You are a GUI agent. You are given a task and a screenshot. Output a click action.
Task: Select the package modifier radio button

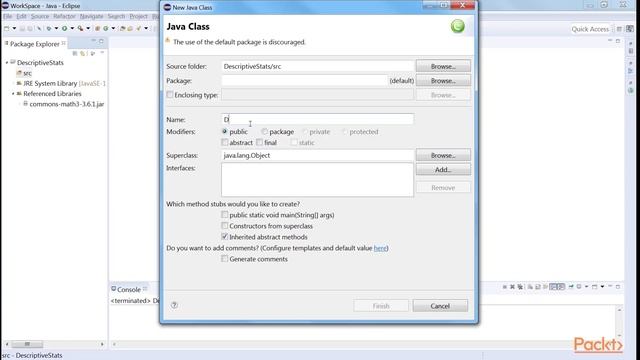pos(264,131)
